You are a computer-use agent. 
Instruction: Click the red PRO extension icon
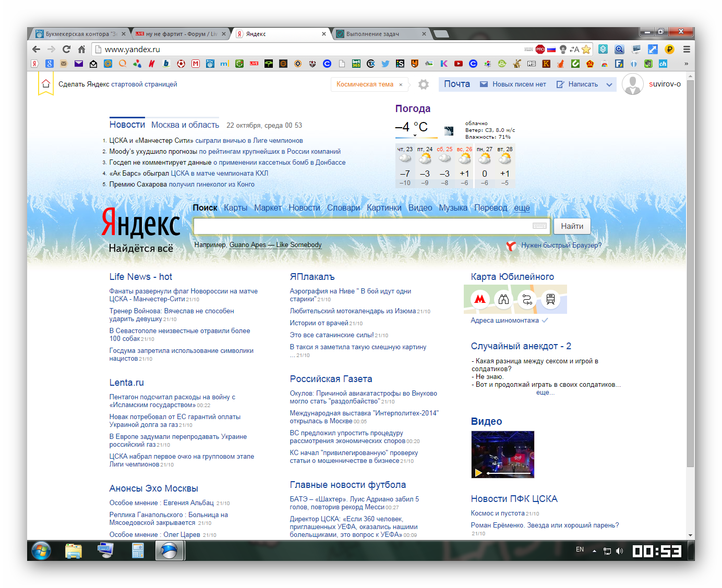pyautogui.click(x=540, y=49)
